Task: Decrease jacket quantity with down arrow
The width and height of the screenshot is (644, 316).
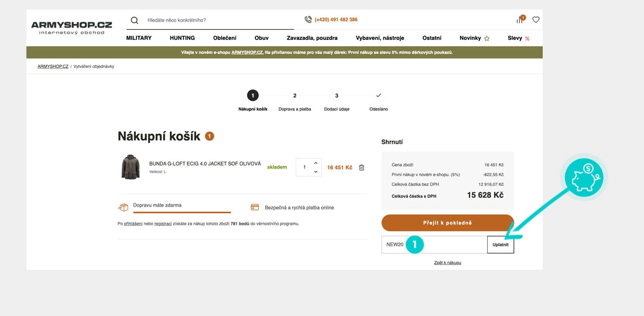Action: tap(316, 171)
